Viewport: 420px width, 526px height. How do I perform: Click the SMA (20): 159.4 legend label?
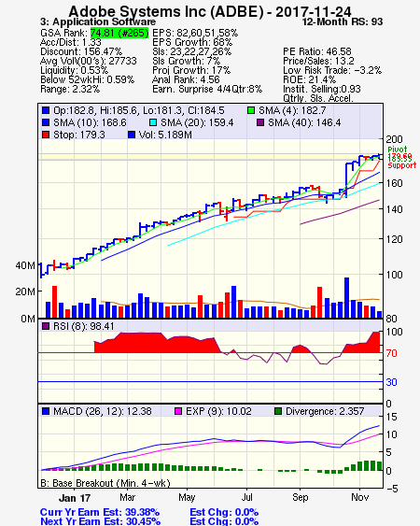pos(197,122)
